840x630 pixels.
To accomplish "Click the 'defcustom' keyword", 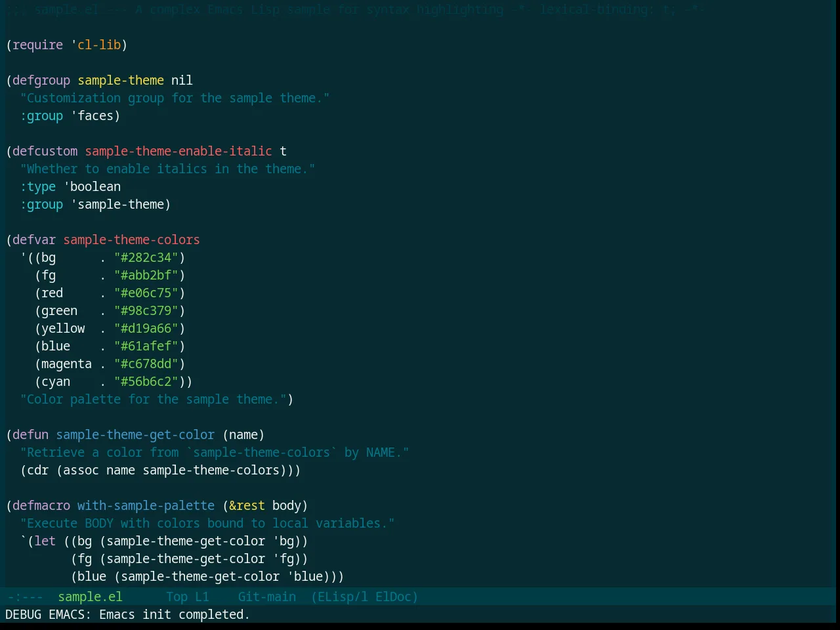I will pyautogui.click(x=45, y=151).
